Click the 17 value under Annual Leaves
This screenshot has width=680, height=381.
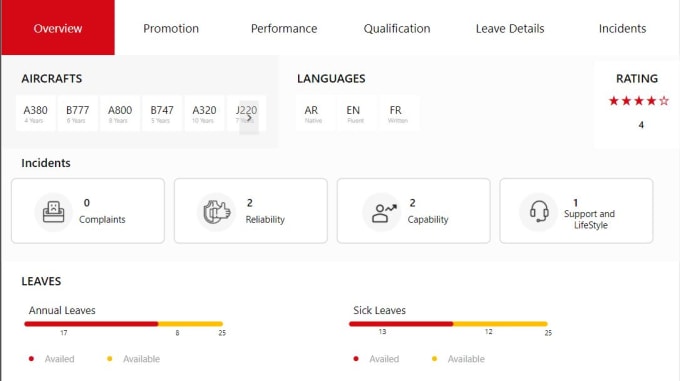64,333
